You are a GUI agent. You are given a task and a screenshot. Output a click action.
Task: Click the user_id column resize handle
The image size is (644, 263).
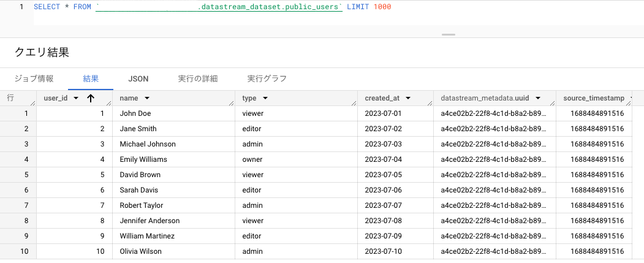coord(109,103)
